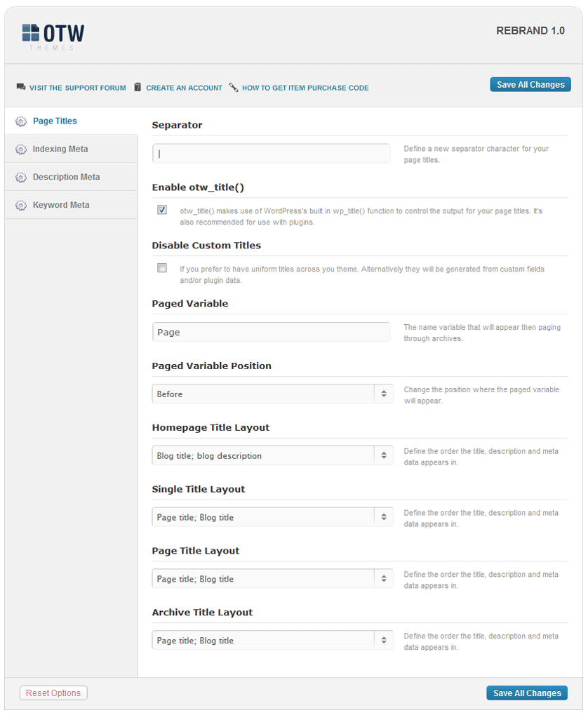
Task: Click the purchase code wrench icon
Action: pos(234,87)
